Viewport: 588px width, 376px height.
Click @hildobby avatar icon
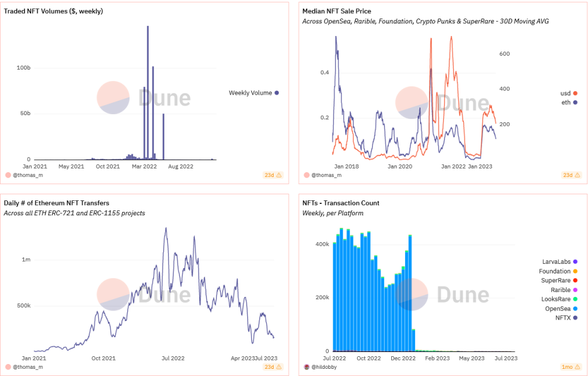pyautogui.click(x=307, y=367)
